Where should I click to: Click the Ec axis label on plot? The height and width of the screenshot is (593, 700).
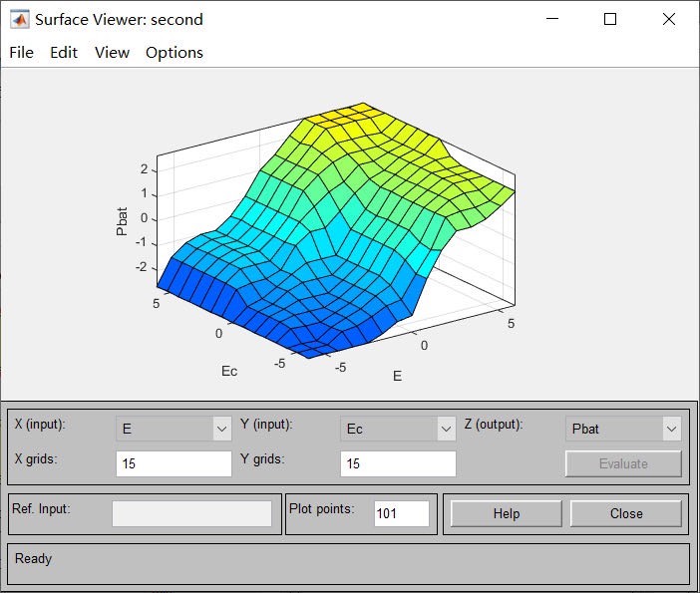point(229,371)
